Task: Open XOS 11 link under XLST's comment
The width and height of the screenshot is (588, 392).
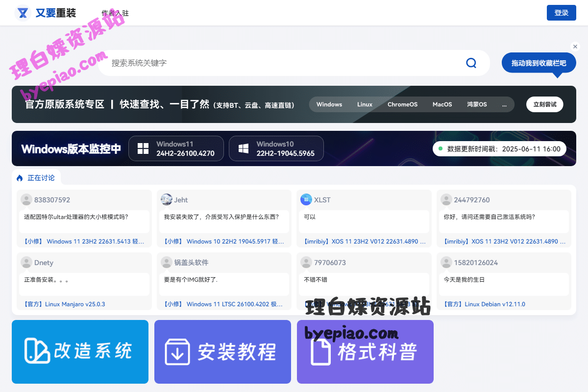Action: [365, 241]
